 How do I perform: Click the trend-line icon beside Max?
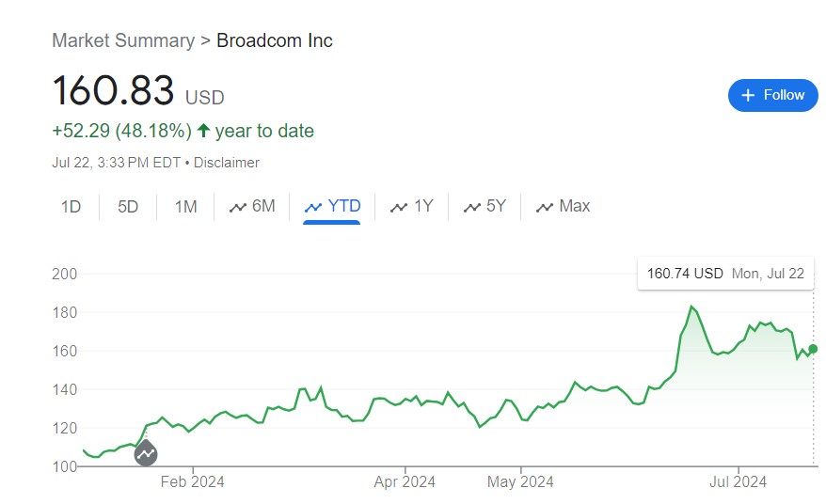[544, 207]
